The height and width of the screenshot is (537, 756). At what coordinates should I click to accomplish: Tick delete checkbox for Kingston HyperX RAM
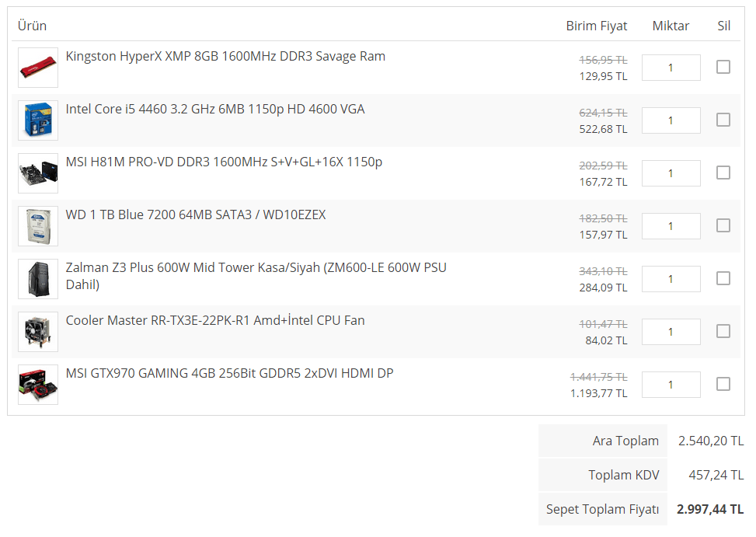(723, 67)
